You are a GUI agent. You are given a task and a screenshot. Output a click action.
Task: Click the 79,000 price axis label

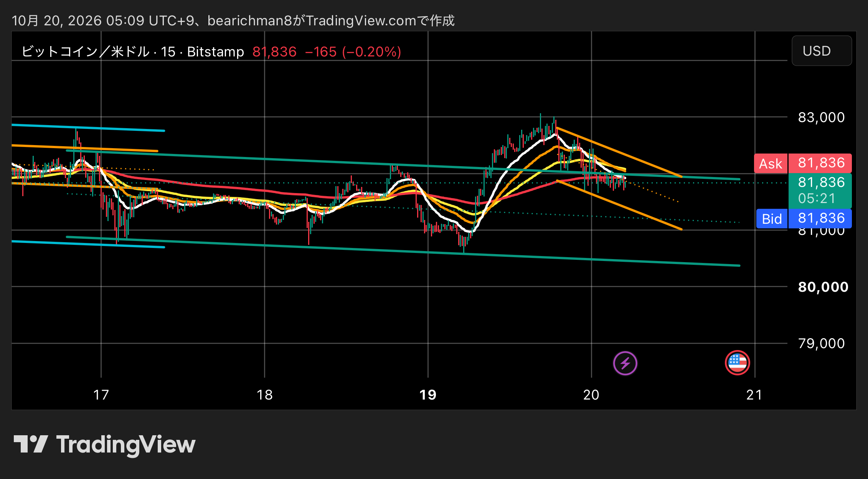pos(821,344)
